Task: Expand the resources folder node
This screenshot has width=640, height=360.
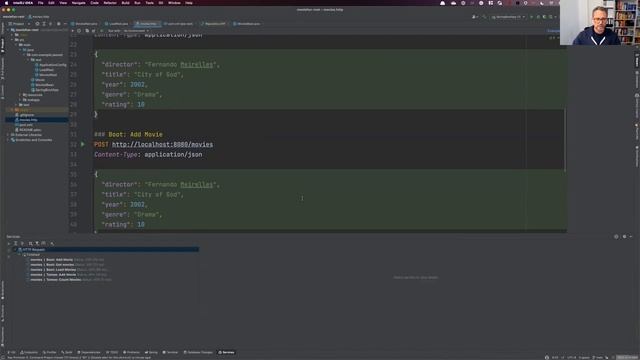Action: 20,95
